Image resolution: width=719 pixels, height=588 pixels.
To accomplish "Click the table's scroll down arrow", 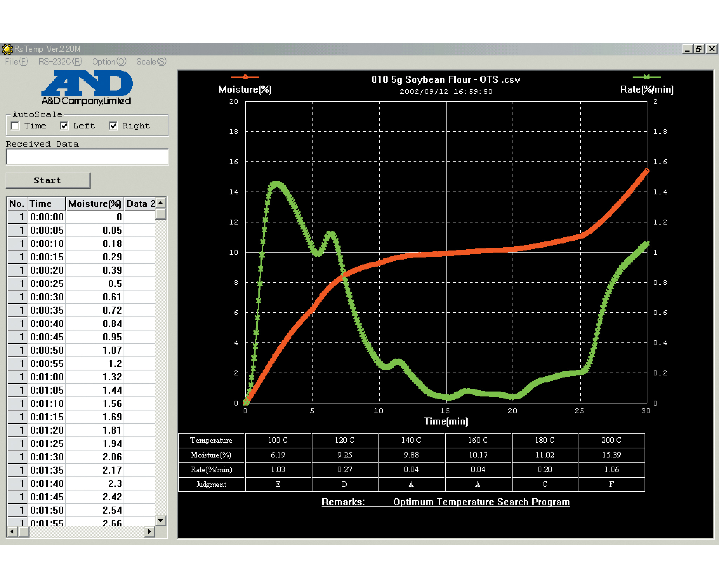I will click(160, 520).
